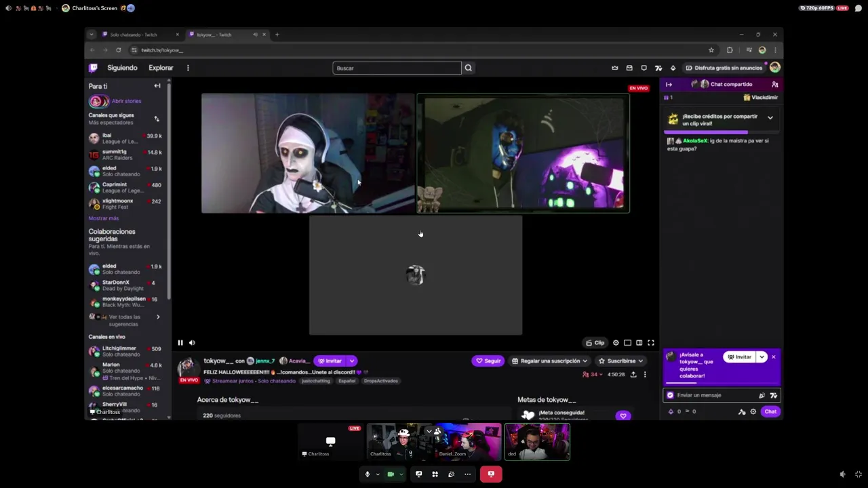Open elcesarcamacho live channel
The image size is (868, 488).
click(125, 391)
